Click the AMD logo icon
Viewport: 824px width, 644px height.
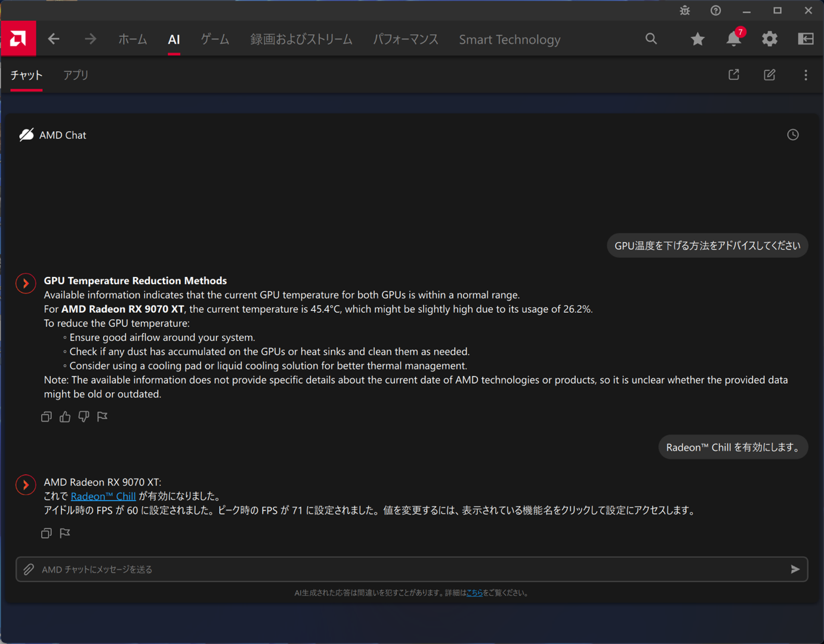point(18,39)
